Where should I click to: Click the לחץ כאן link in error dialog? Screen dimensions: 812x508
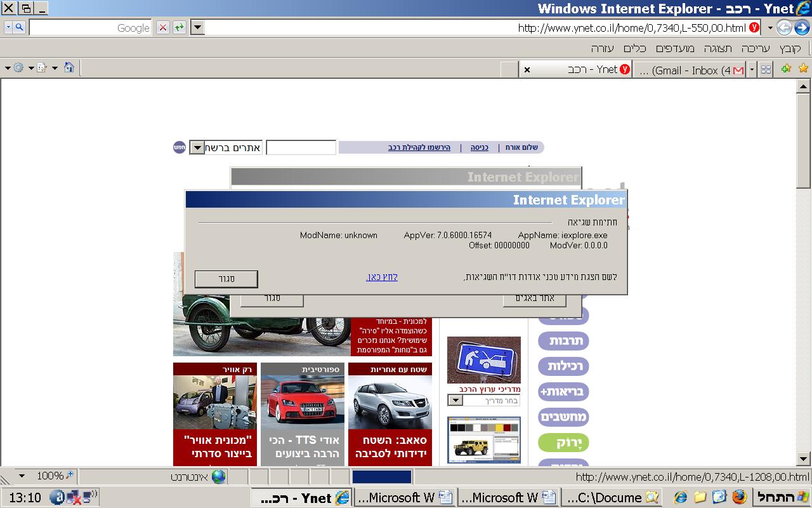click(x=382, y=277)
